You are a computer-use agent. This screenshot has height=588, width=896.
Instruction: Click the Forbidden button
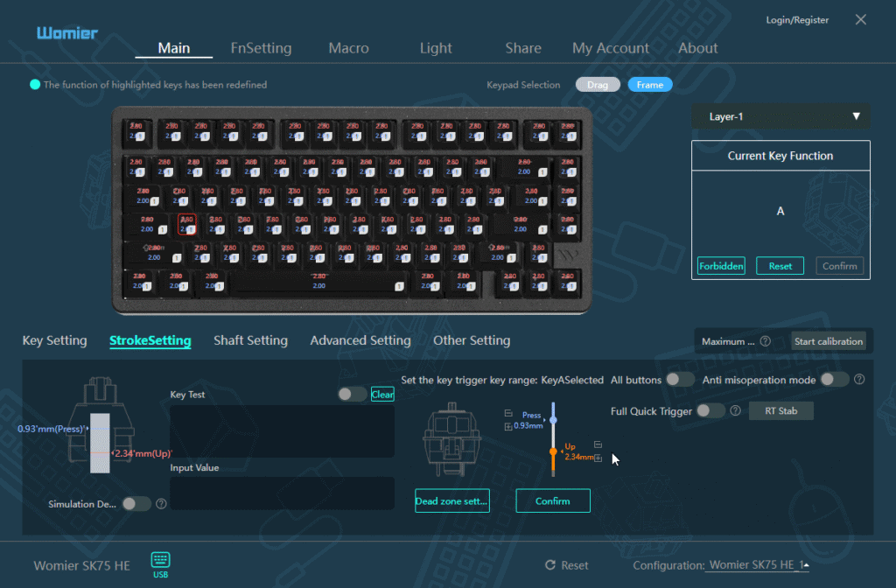tap(721, 266)
